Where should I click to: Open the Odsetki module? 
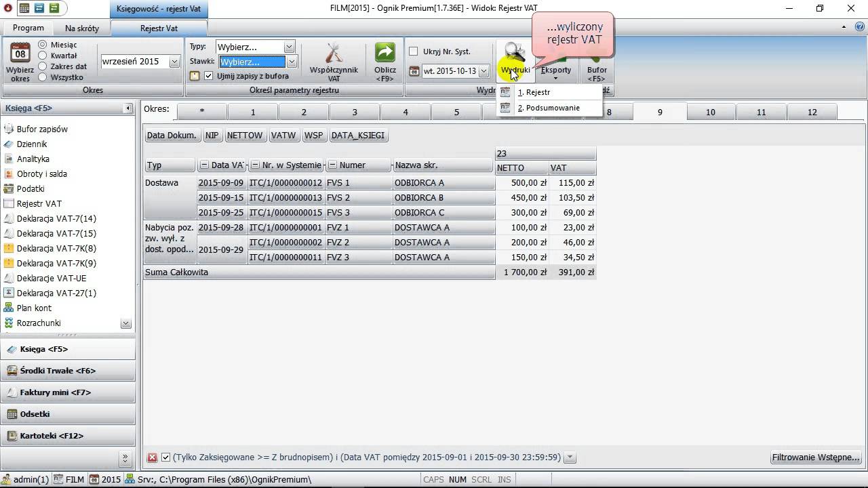(68, 414)
